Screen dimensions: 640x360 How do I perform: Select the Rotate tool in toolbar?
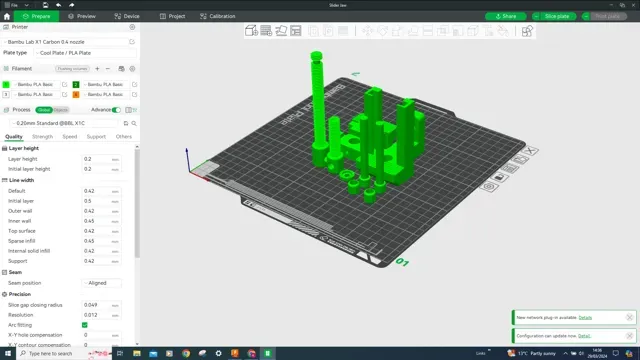click(x=382, y=31)
